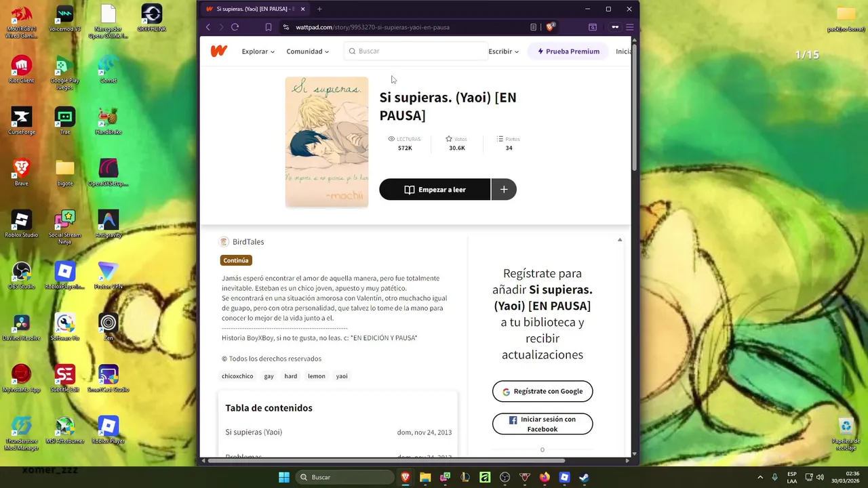Click the 572K Lecturas stat
Image resolution: width=868 pixels, height=488 pixels.
tap(405, 144)
